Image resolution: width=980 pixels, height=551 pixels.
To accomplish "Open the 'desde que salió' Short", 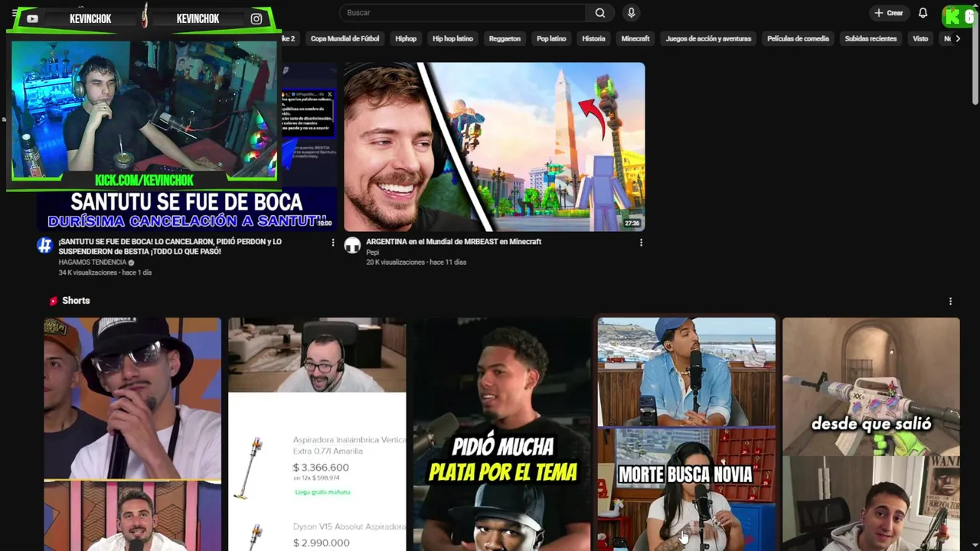I will point(871,434).
